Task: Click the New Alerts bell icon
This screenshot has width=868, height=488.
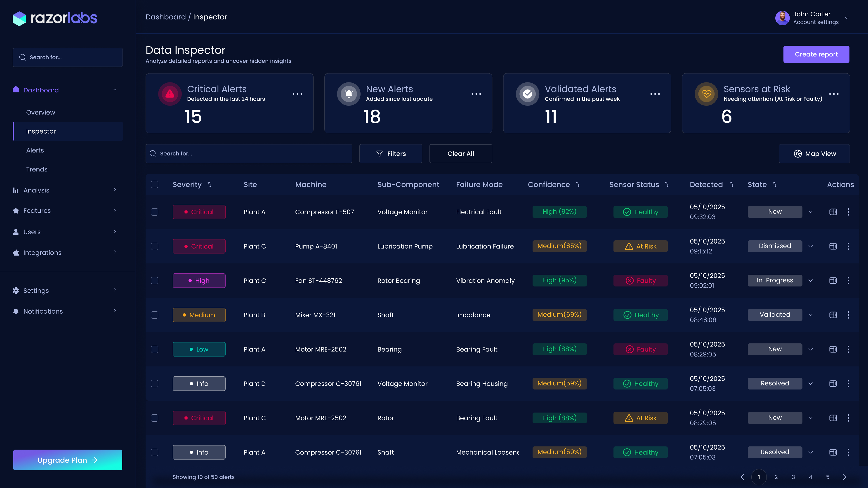Action: [x=349, y=94]
